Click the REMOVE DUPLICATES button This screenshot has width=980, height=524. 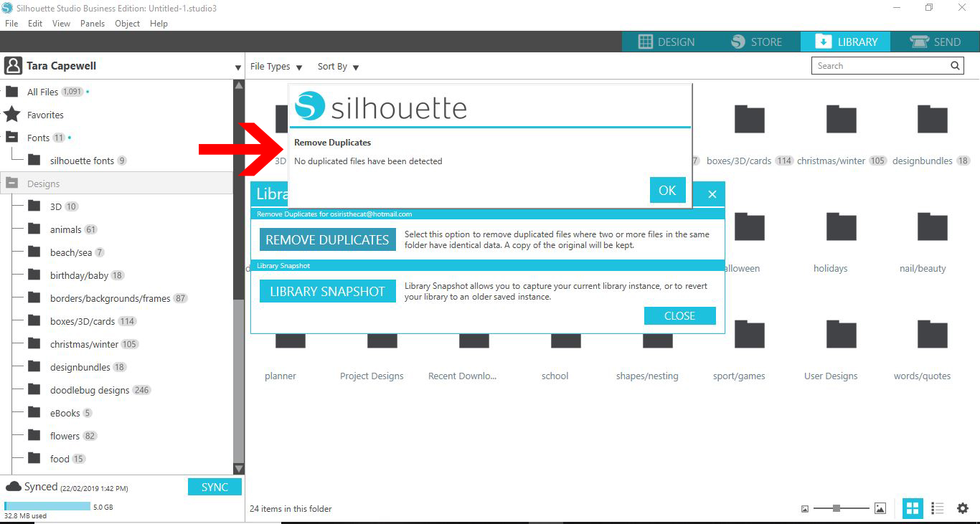click(327, 240)
